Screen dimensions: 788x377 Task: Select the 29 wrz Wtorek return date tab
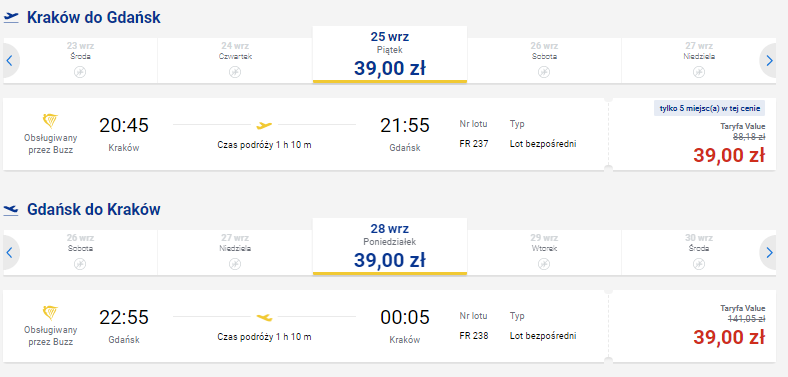tap(544, 252)
